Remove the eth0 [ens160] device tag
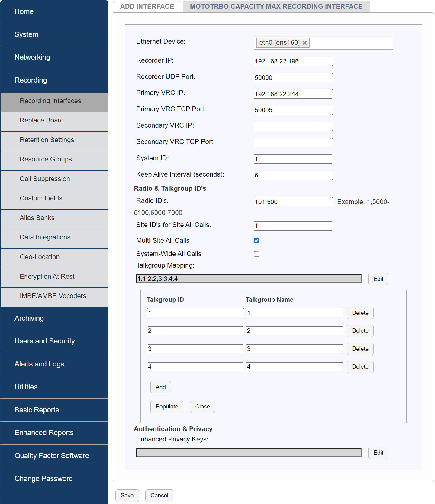Image resolution: width=435 pixels, height=504 pixels. (305, 43)
